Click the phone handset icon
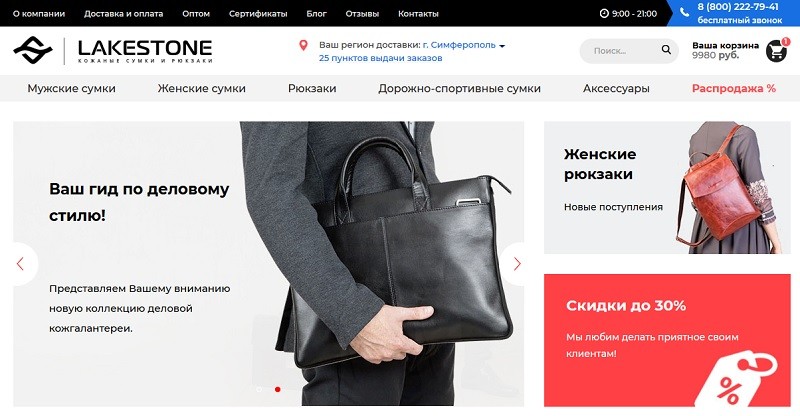The width and height of the screenshot is (800, 416). pyautogui.click(x=684, y=12)
